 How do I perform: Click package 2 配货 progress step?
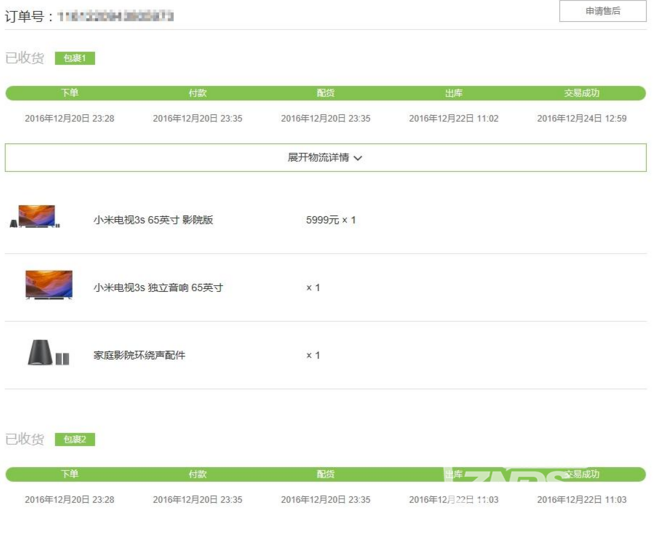coord(326,474)
